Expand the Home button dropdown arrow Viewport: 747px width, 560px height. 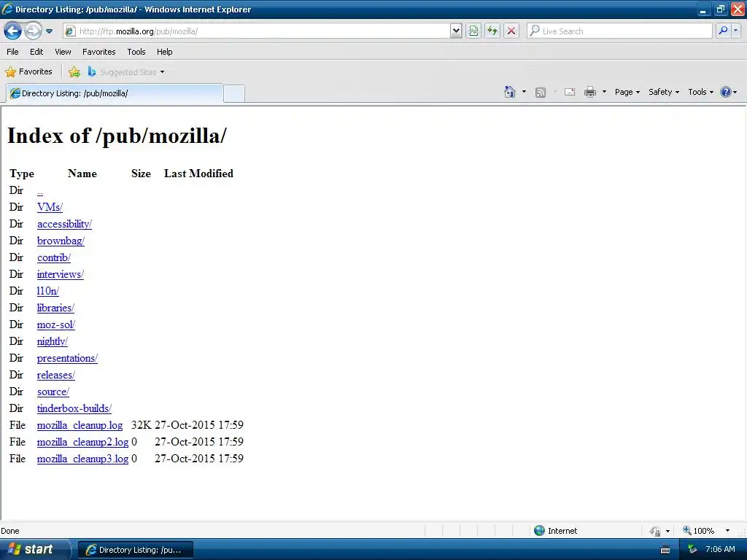[524, 92]
